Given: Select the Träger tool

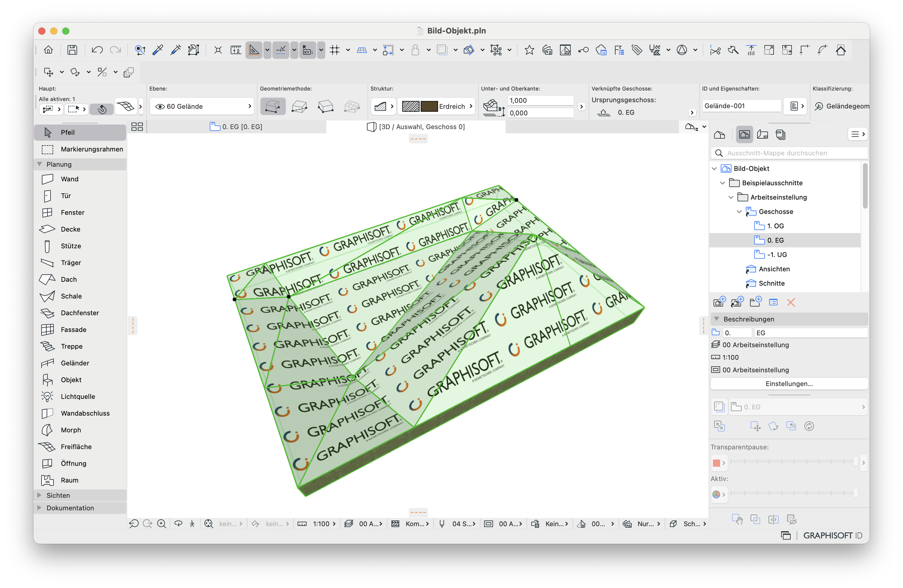Looking at the screenshot, I should point(80,263).
